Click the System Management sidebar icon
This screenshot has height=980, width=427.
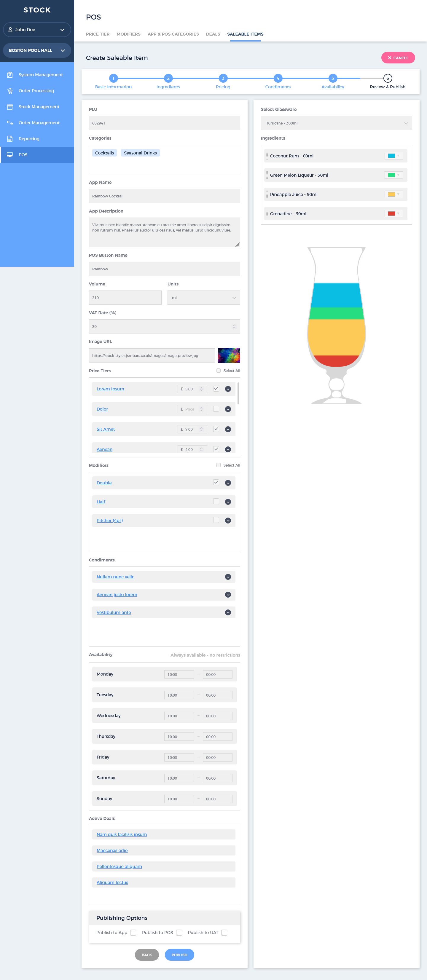[10, 75]
